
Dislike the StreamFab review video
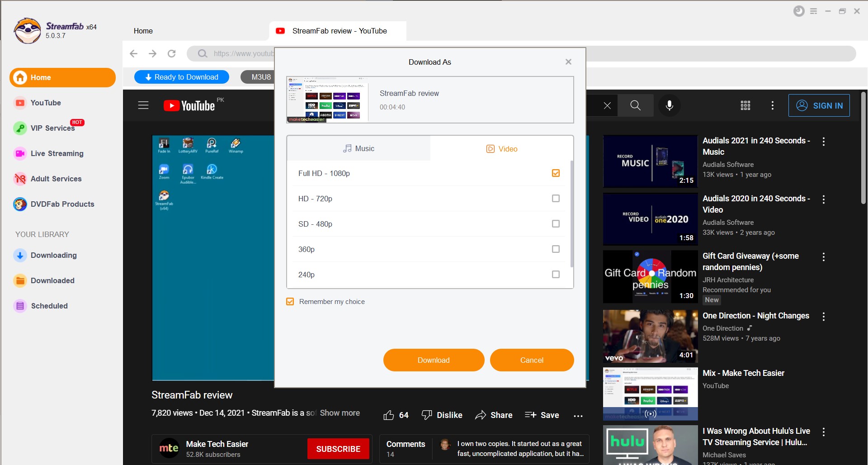pos(442,415)
